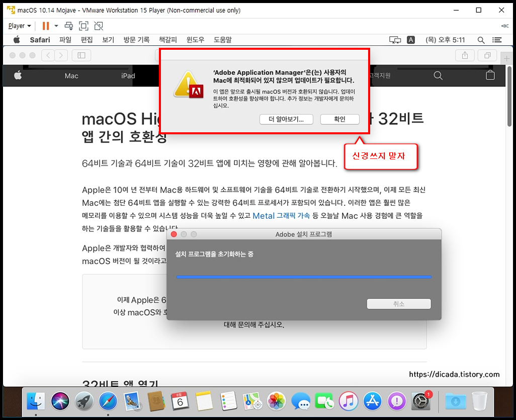The width and height of the screenshot is (516, 420).
Task: Open the 윈도우 menu
Action: (x=195, y=40)
